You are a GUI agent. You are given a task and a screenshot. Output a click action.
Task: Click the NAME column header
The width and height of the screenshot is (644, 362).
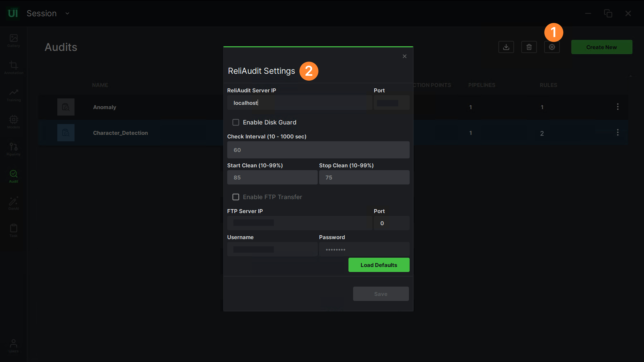(x=100, y=85)
